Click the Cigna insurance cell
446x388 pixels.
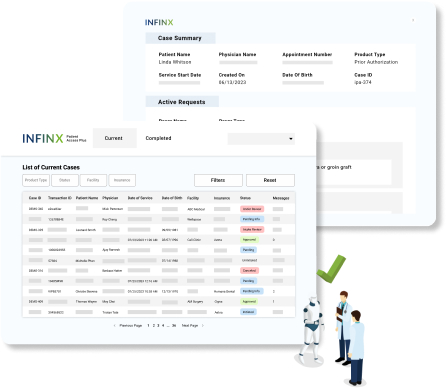[218, 301]
